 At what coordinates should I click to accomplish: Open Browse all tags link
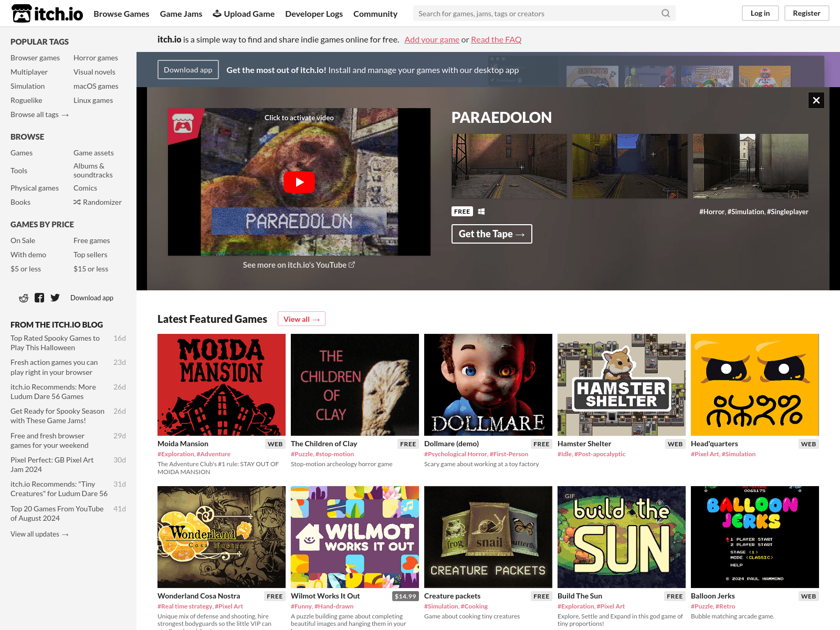tap(40, 114)
